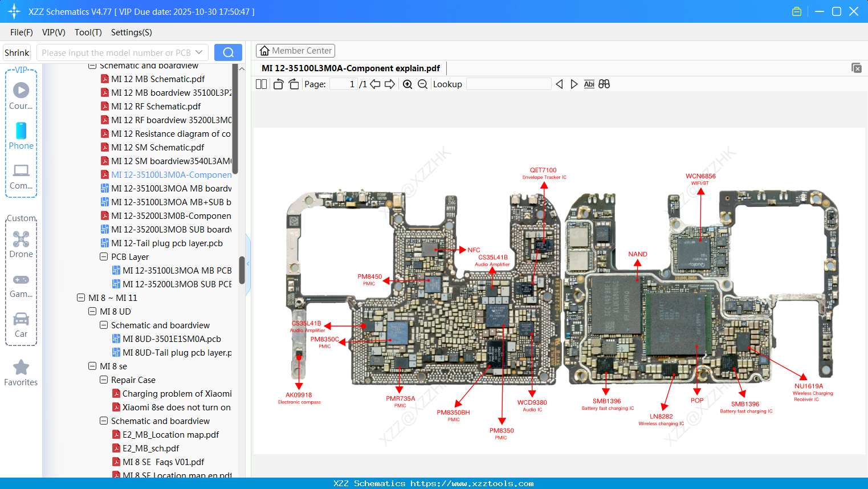Image resolution: width=868 pixels, height=489 pixels.
Task: Select the Drone category icon
Action: pyautogui.click(x=21, y=239)
